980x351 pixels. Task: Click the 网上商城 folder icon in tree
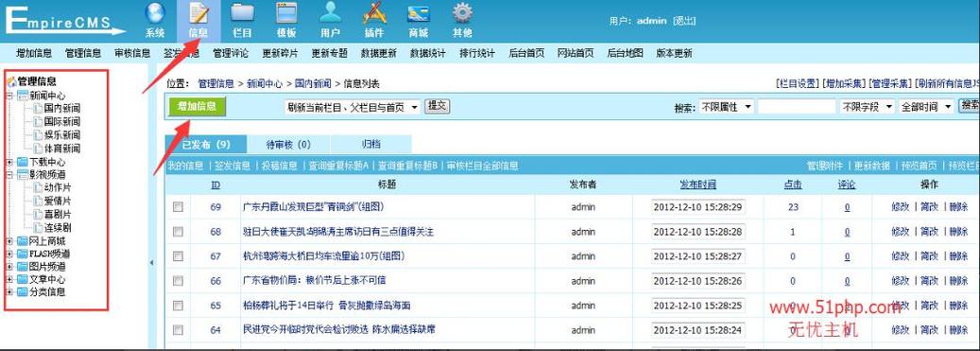23,241
